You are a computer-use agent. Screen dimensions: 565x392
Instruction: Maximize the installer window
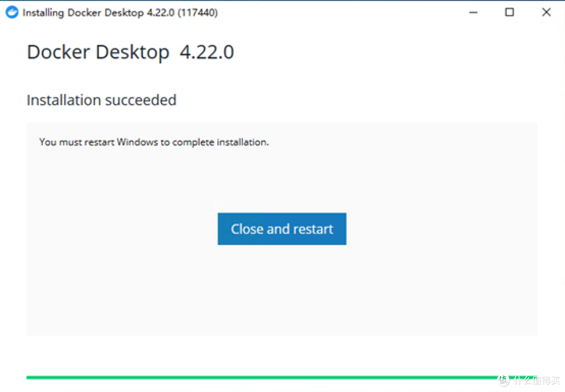[x=509, y=12]
